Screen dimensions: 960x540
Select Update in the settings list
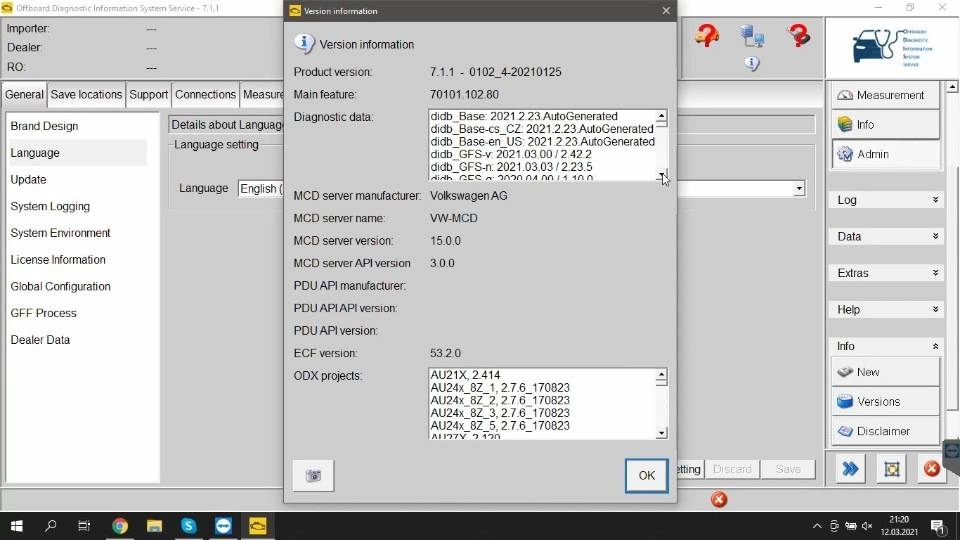[x=28, y=180]
